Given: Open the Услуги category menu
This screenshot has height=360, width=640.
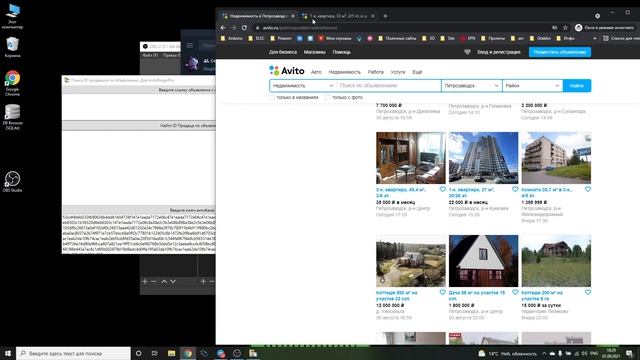Looking at the screenshot, I should (398, 72).
